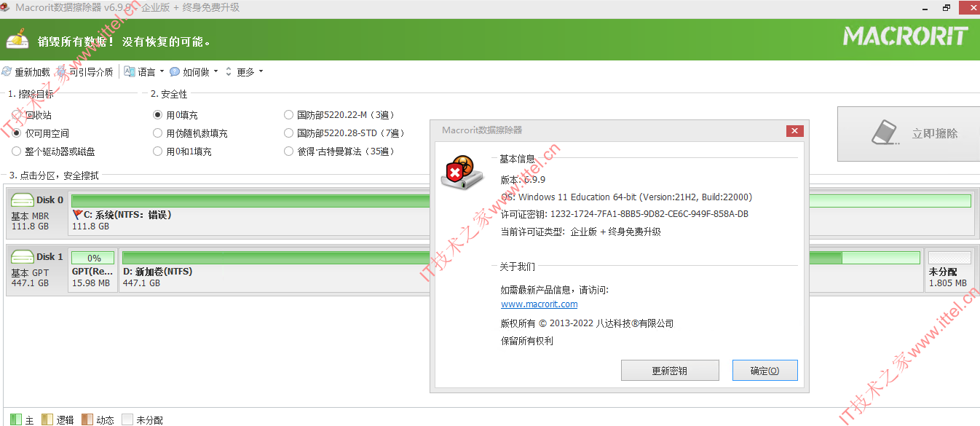The image size is (980, 426).
Task: Open the 可引导介质 bootable media tool
Action: coord(85,72)
